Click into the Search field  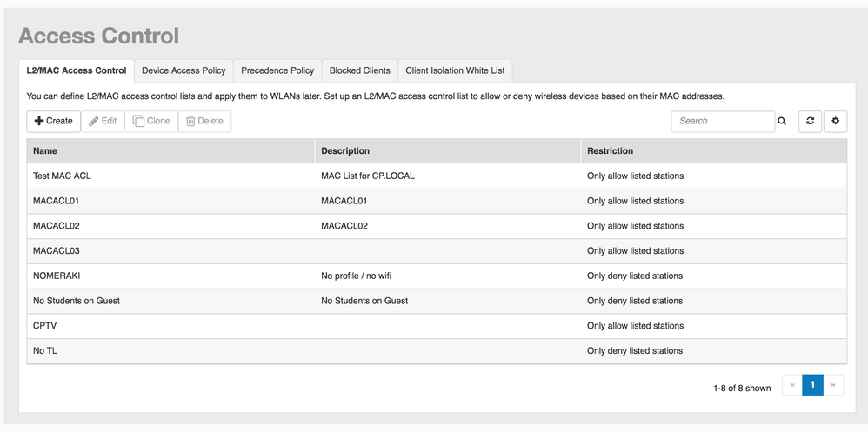click(x=722, y=122)
